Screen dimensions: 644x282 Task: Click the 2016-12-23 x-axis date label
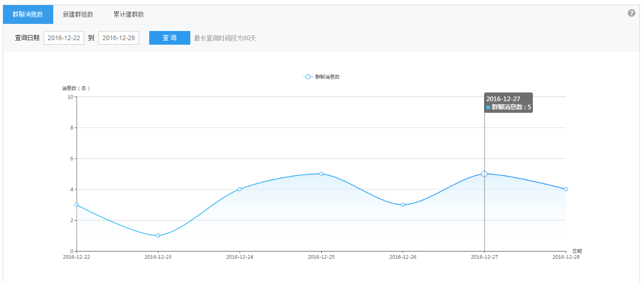[158, 257]
